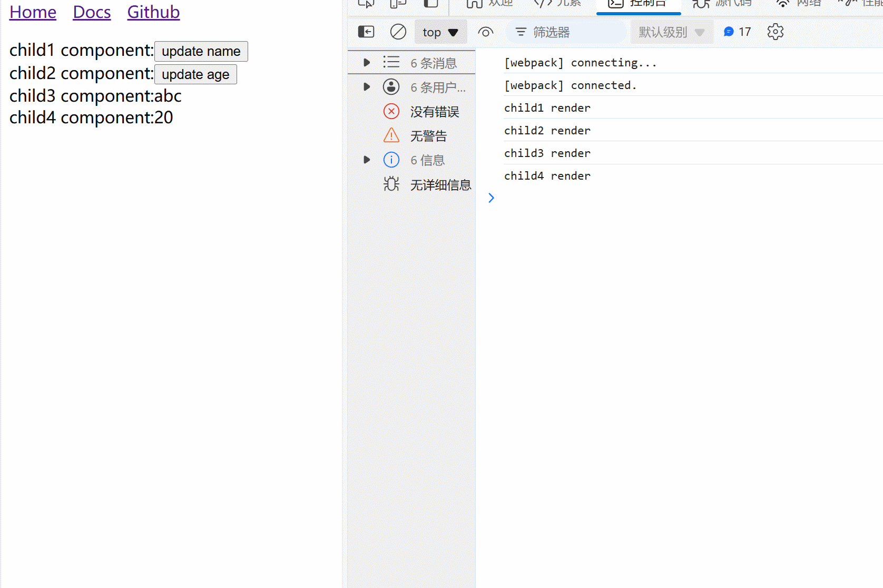Image resolution: width=883 pixels, height=588 pixels.
Task: Toggle the console sidebar panel
Action: point(366,32)
